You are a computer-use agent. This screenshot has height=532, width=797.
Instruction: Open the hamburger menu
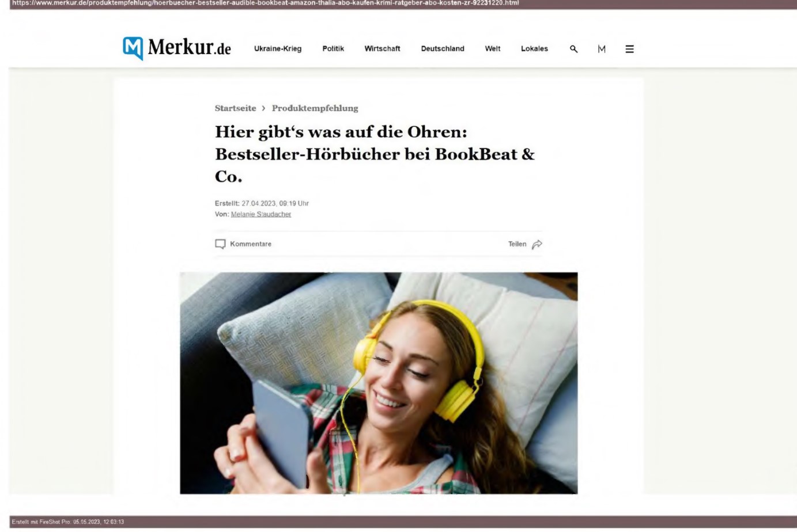[629, 49]
